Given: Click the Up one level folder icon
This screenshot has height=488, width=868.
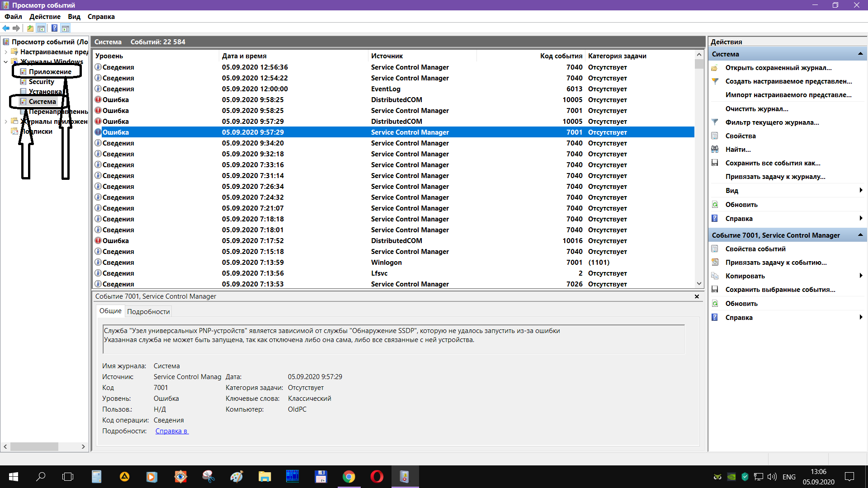Looking at the screenshot, I should click(30, 28).
